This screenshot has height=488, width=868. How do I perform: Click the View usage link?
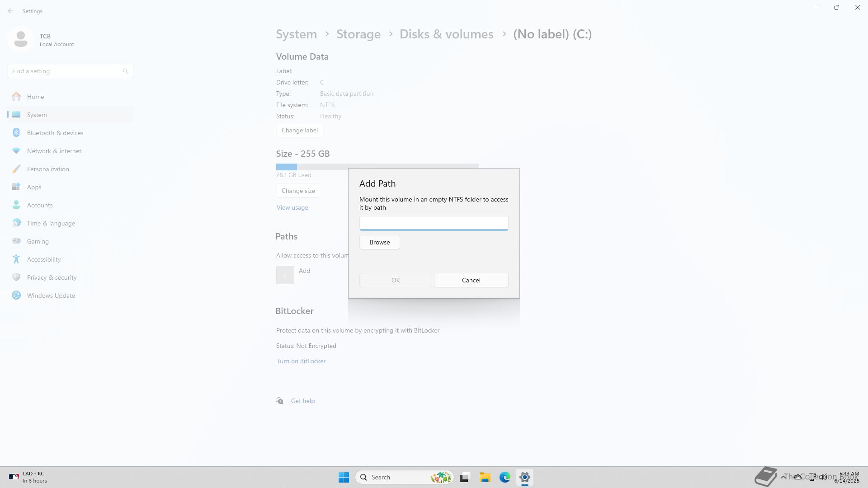(x=292, y=207)
